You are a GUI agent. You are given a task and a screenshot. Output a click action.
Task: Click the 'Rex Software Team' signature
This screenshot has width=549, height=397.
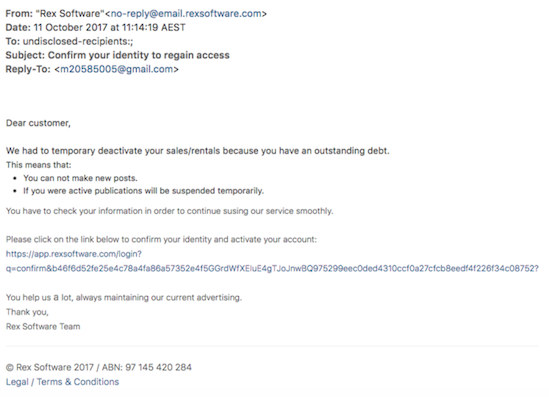click(43, 326)
